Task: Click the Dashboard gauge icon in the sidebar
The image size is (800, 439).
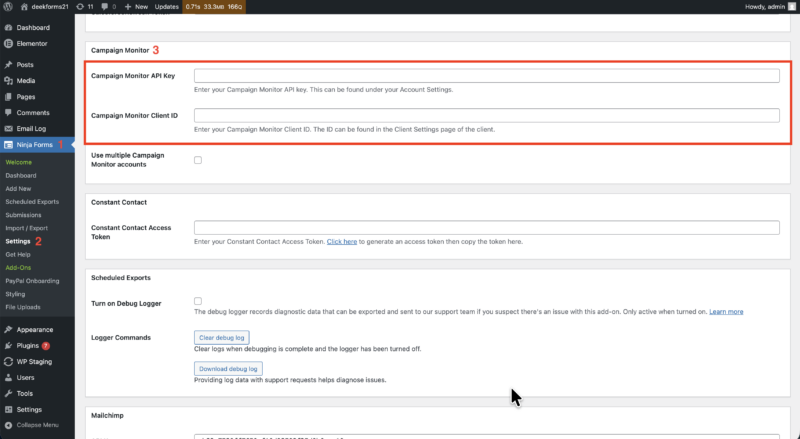Action: coord(8,28)
